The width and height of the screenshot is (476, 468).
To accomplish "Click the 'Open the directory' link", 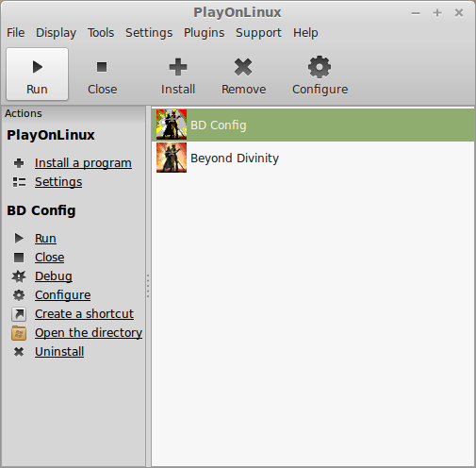I will (89, 333).
